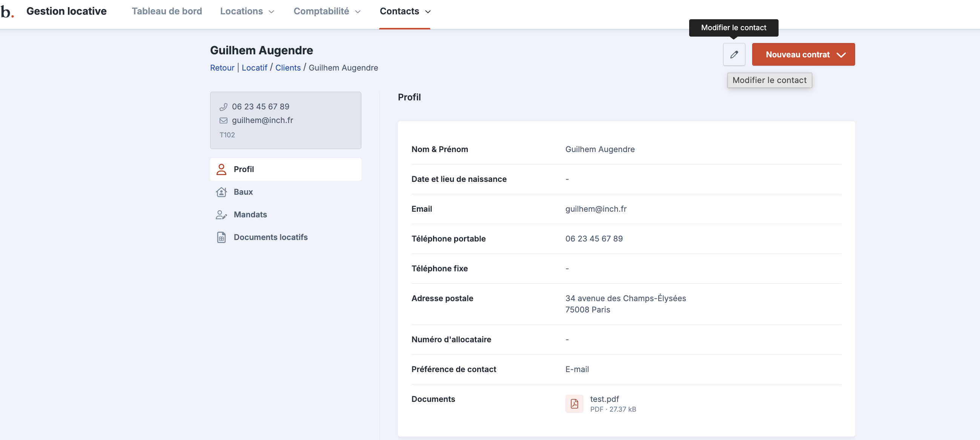The image size is (980, 440).
Task: Open the Contacts dropdown menu
Action: [x=405, y=11]
